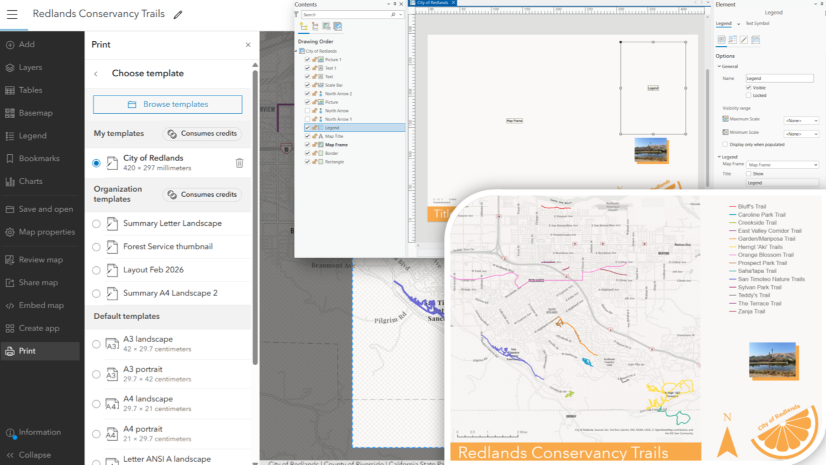Click the Print panel vertical scrollbar
826x465 pixels.
coord(255,216)
